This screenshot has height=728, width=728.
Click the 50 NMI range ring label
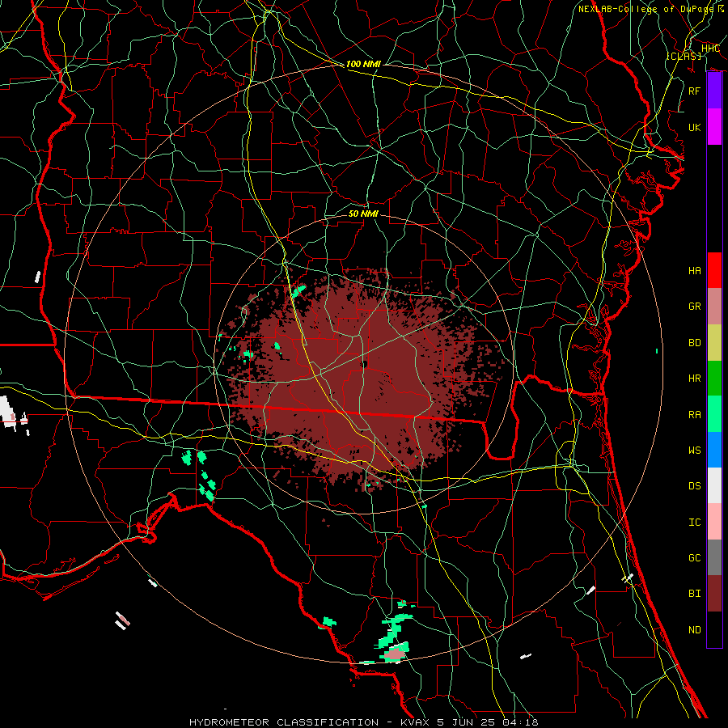363,214
